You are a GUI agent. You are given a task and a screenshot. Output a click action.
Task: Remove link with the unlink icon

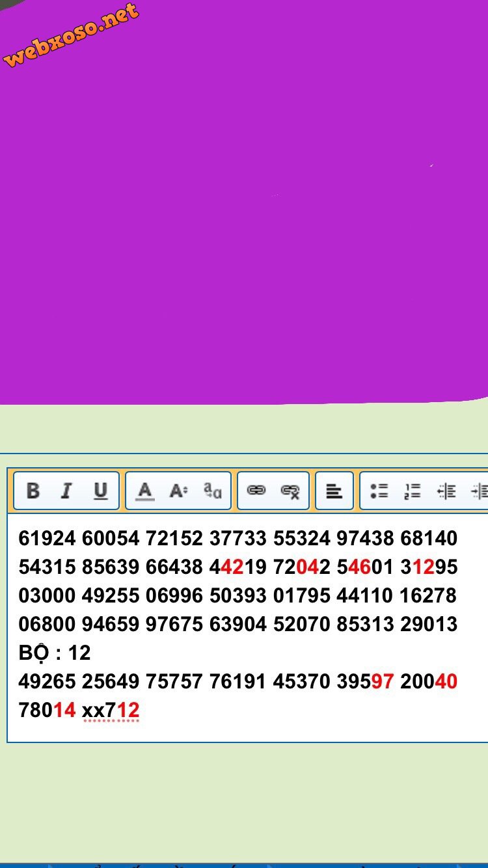[290, 491]
